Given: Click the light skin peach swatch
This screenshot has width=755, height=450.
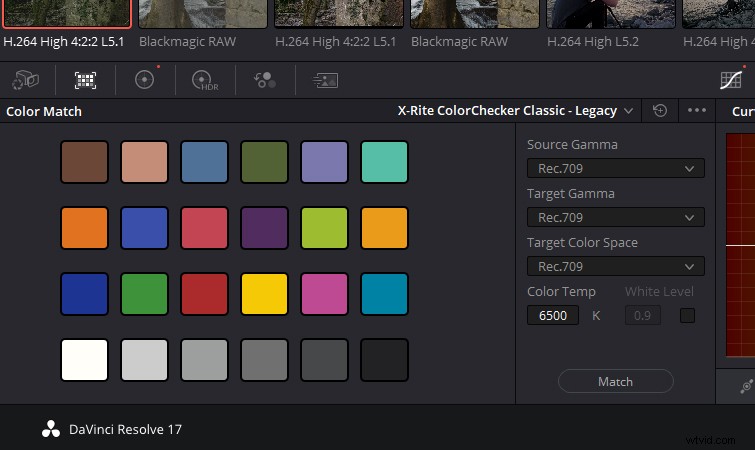Looking at the screenshot, I should click(x=144, y=162).
